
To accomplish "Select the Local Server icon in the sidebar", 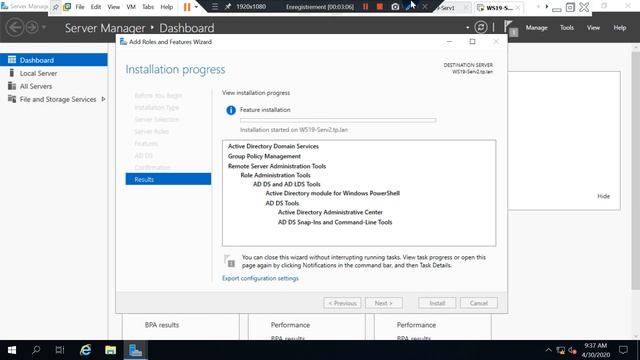I will click(x=11, y=73).
